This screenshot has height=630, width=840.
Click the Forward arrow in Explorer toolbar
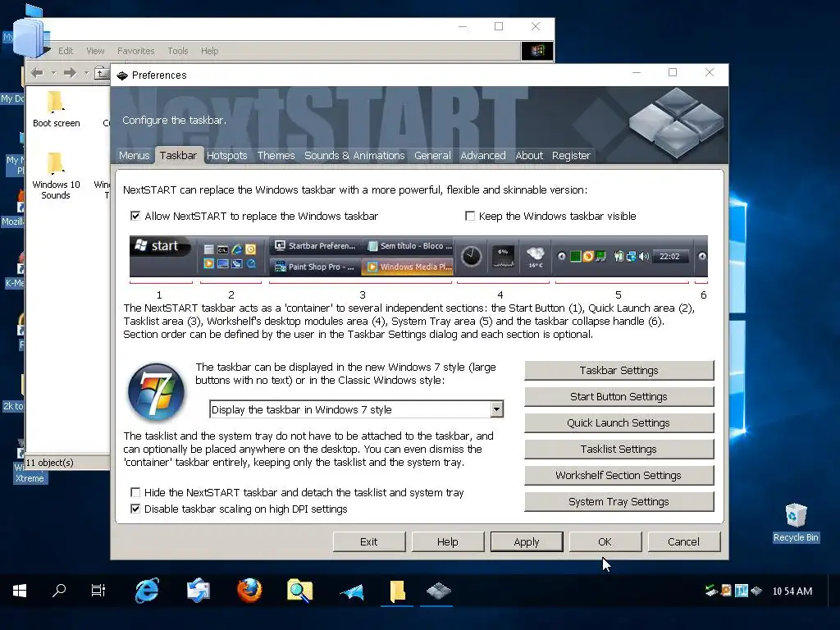tap(70, 73)
